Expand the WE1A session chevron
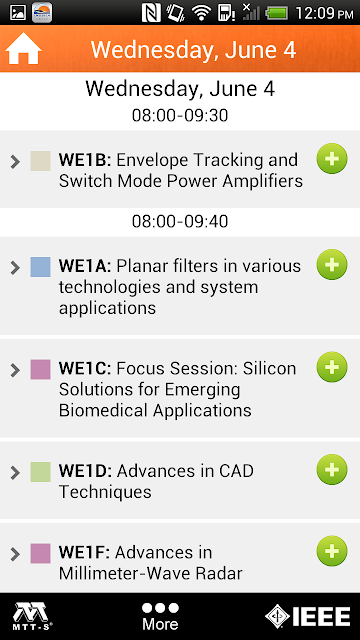Viewport: 360px width, 640px height. click(x=15, y=268)
